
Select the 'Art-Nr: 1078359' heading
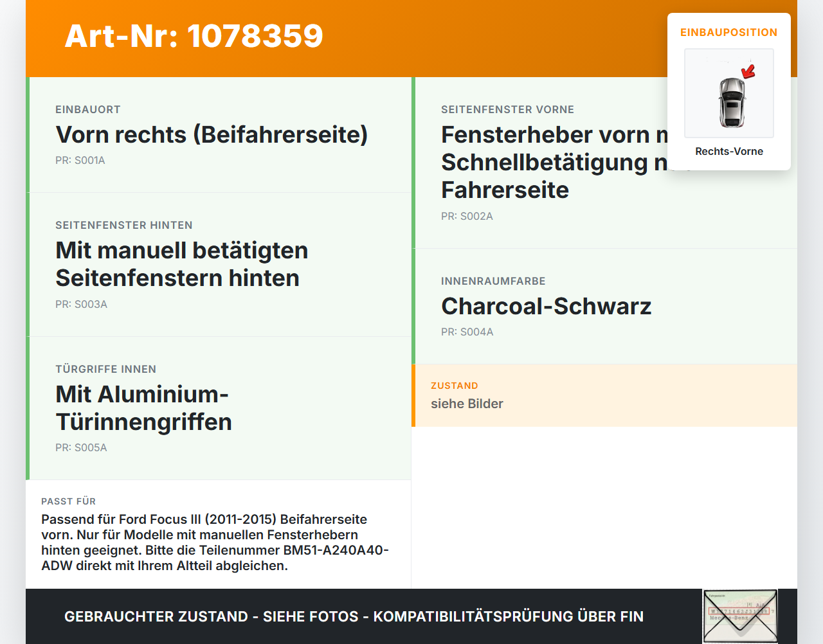point(194,36)
